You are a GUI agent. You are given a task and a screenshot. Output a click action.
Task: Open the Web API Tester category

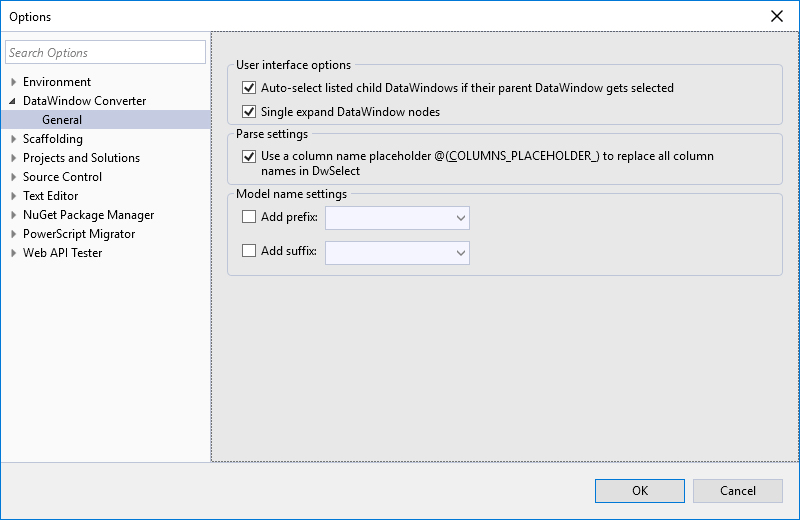pyautogui.click(x=62, y=253)
